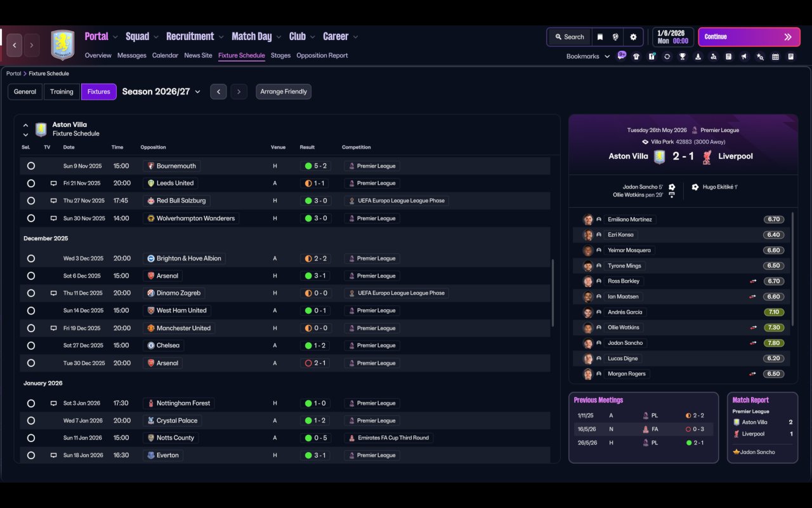Open the Red Bull Salzburg opposition link

[176, 201]
